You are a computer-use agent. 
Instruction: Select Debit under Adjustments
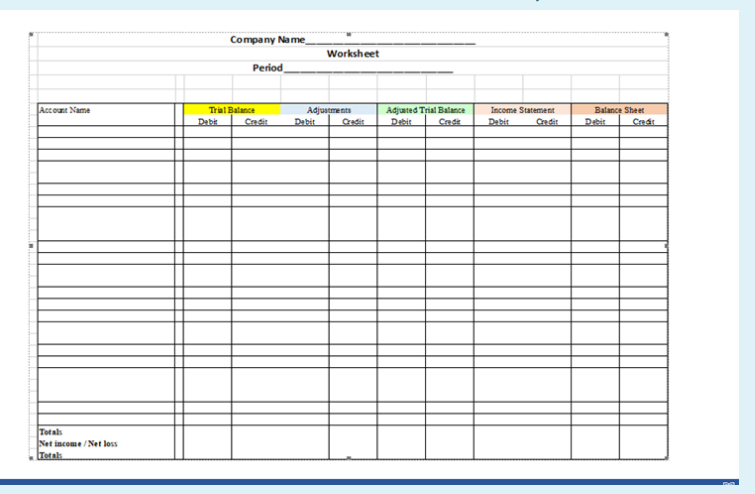click(x=305, y=121)
